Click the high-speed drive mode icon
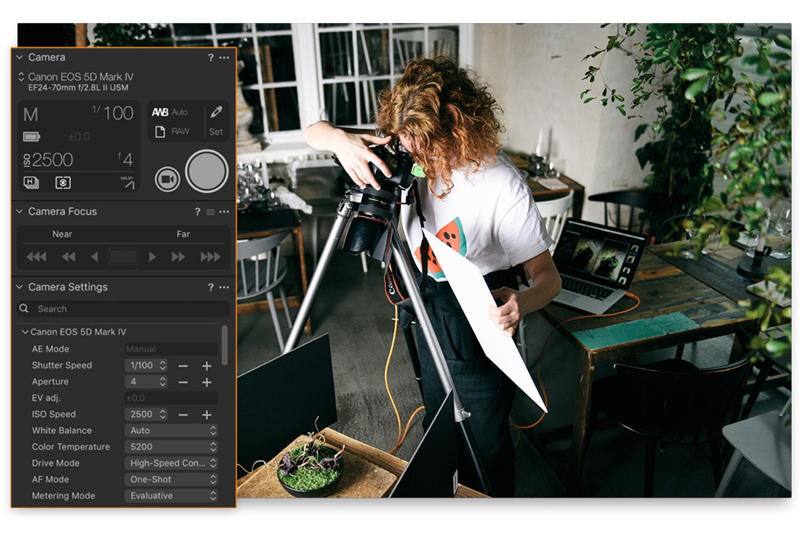The height and width of the screenshot is (533, 800). click(x=31, y=183)
